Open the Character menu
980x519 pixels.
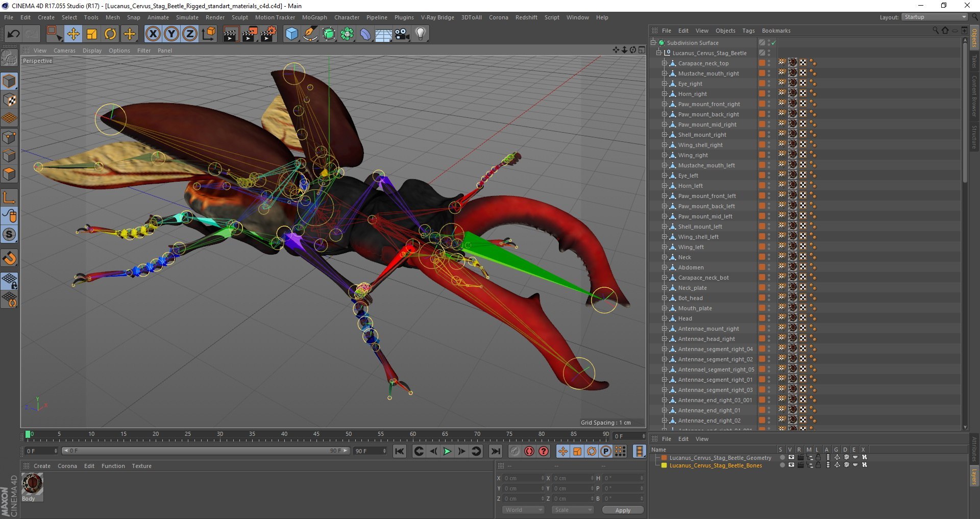[347, 17]
